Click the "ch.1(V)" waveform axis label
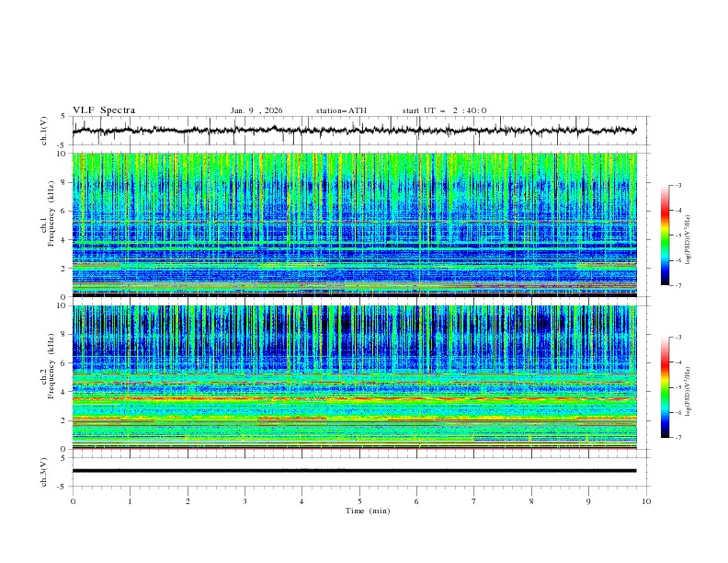Image resolution: width=728 pixels, height=563 pixels. (x=44, y=131)
